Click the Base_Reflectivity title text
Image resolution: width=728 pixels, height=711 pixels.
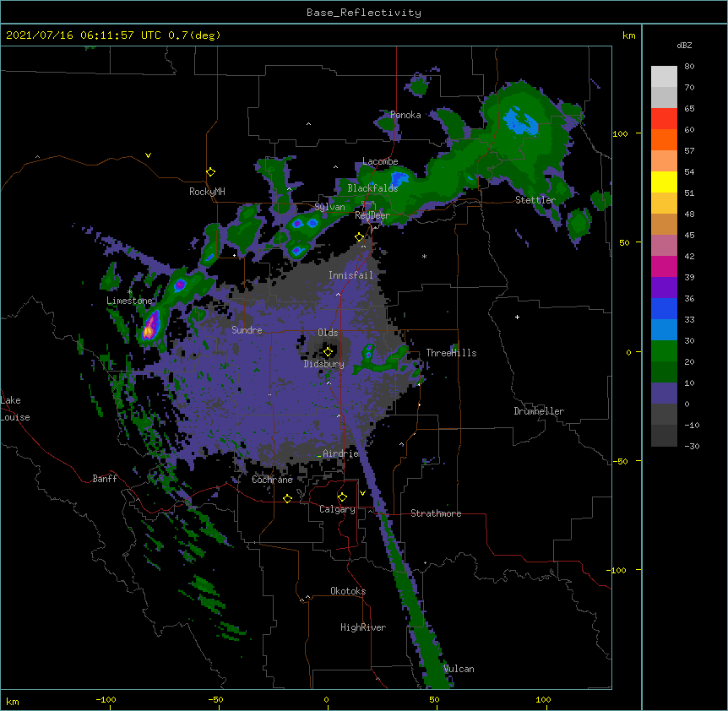(363, 13)
